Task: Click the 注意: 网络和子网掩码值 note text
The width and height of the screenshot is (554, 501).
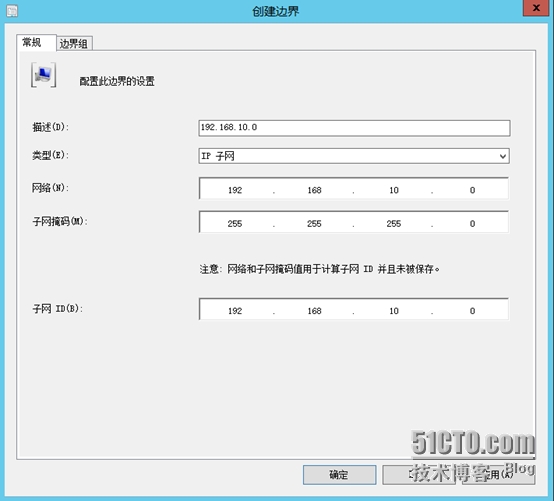Action: pos(319,269)
